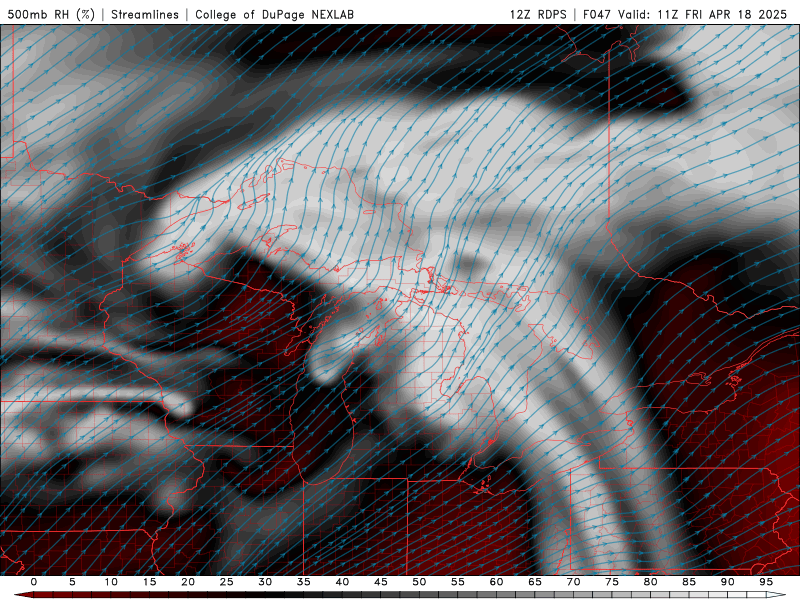Click the colorbar label '50'
The width and height of the screenshot is (800, 600).
tap(419, 582)
